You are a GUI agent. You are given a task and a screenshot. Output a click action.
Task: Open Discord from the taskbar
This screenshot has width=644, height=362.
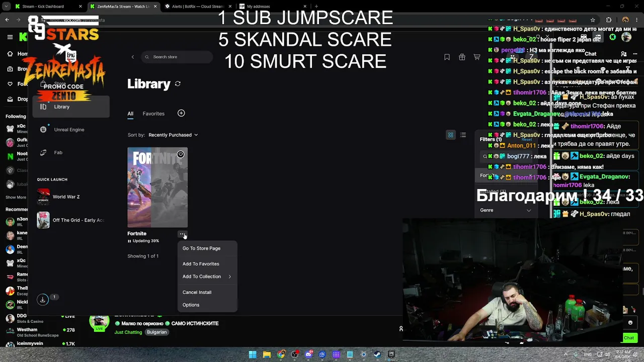pos(308,354)
